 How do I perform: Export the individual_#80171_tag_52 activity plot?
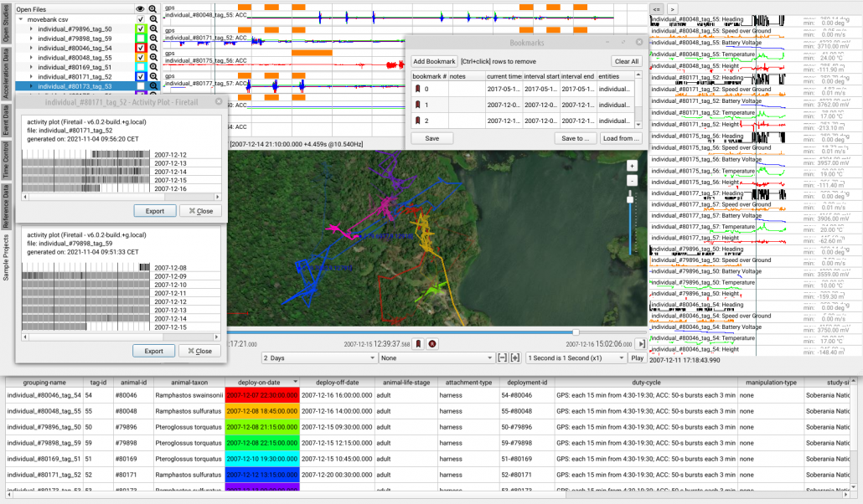point(155,211)
